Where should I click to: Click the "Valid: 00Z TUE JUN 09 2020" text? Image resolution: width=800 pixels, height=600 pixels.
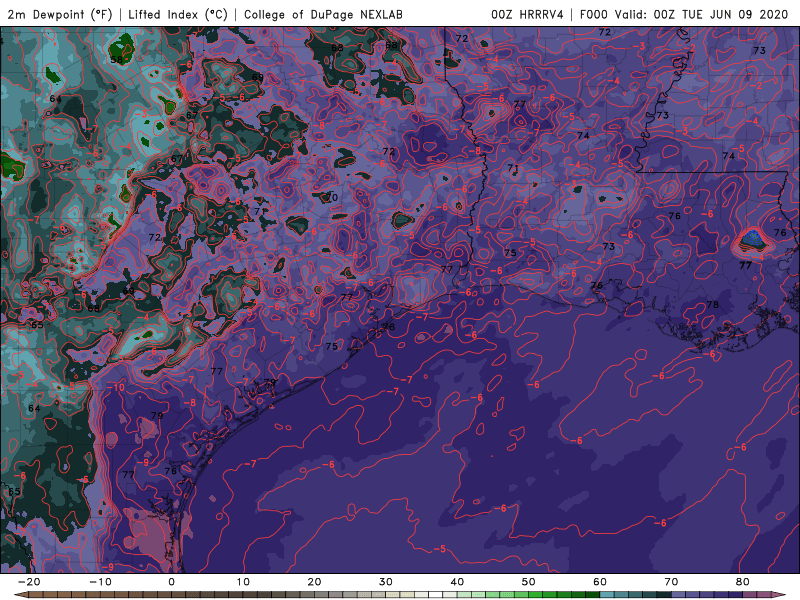click(x=701, y=14)
